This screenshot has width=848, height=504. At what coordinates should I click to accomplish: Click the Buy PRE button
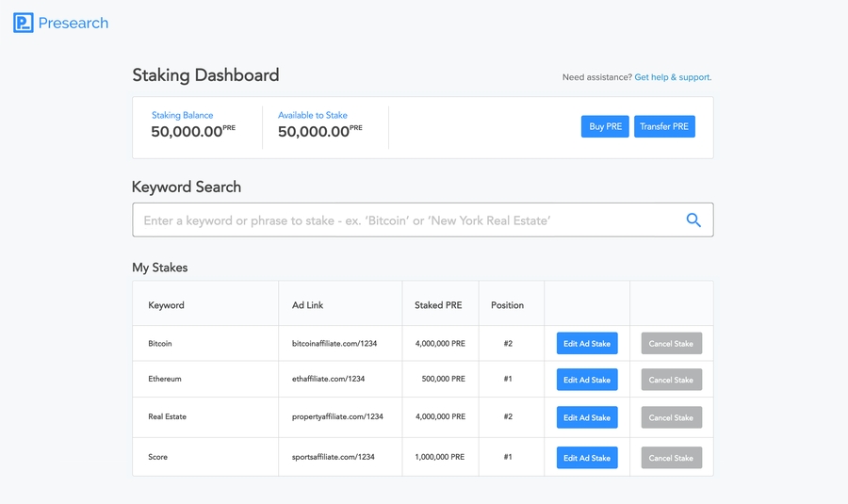tap(605, 127)
